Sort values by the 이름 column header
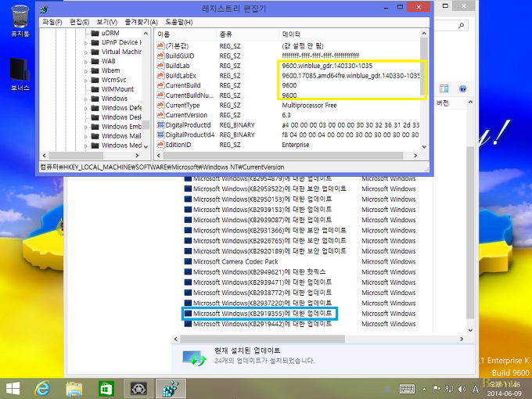Screen dimensions: 532x399 (x=185, y=34)
